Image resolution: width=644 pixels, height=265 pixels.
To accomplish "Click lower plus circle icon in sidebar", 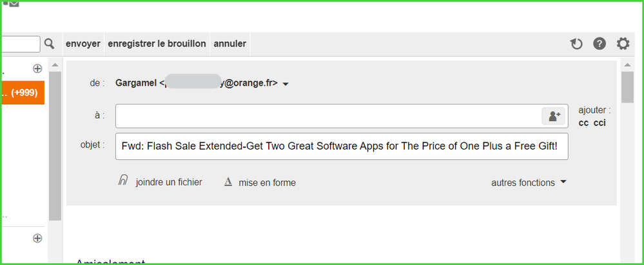I will [37, 238].
